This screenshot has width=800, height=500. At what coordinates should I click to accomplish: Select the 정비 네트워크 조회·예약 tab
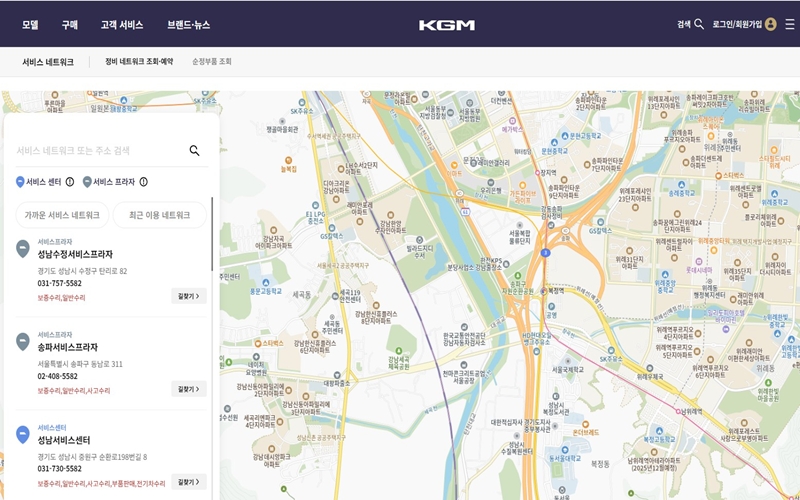pyautogui.click(x=139, y=61)
